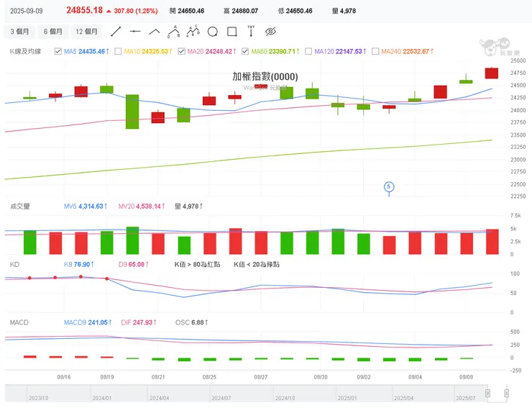Switch chart range to 6 個月
The width and height of the screenshot is (532, 408).
53,32
